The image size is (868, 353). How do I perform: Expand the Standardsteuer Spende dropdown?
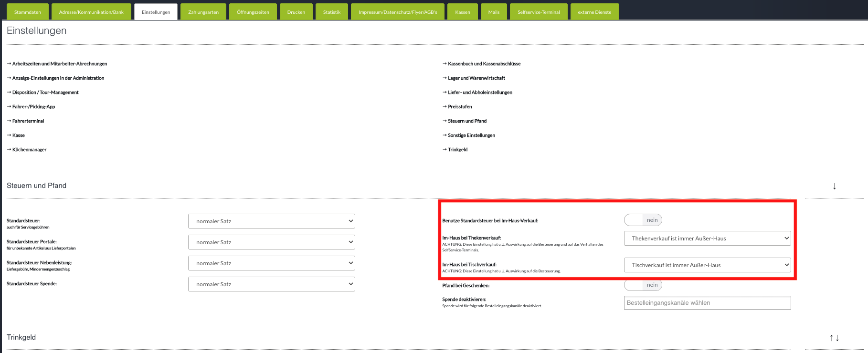[271, 284]
